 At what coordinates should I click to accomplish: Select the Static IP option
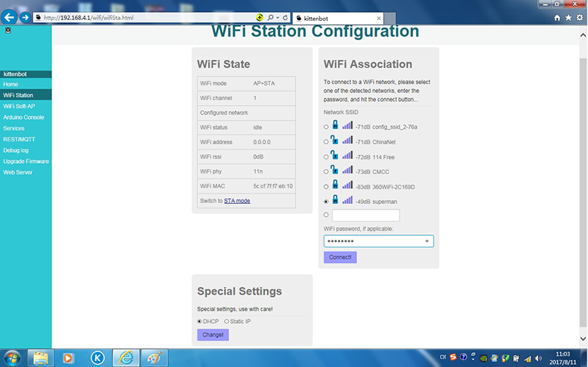(226, 321)
